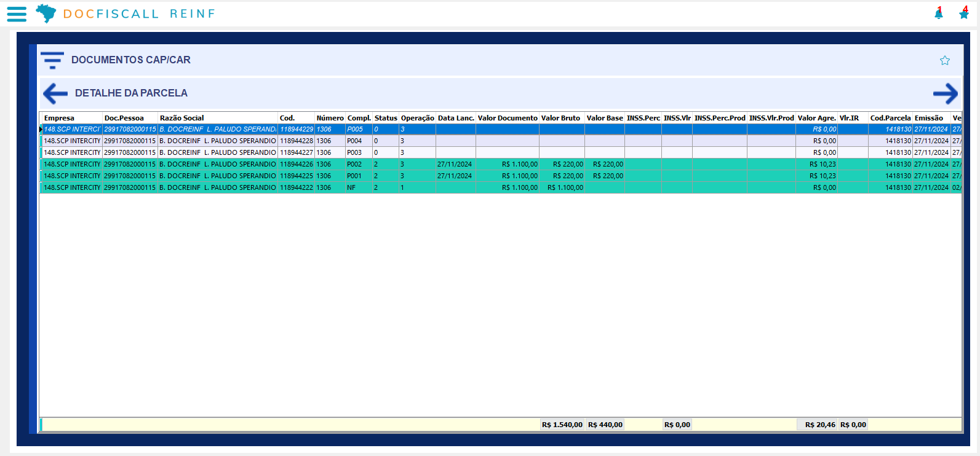Viewport: 980px width, 456px height.
Task: Click Valor Agre. R$ 10,23 in P002 row
Action: pos(817,165)
